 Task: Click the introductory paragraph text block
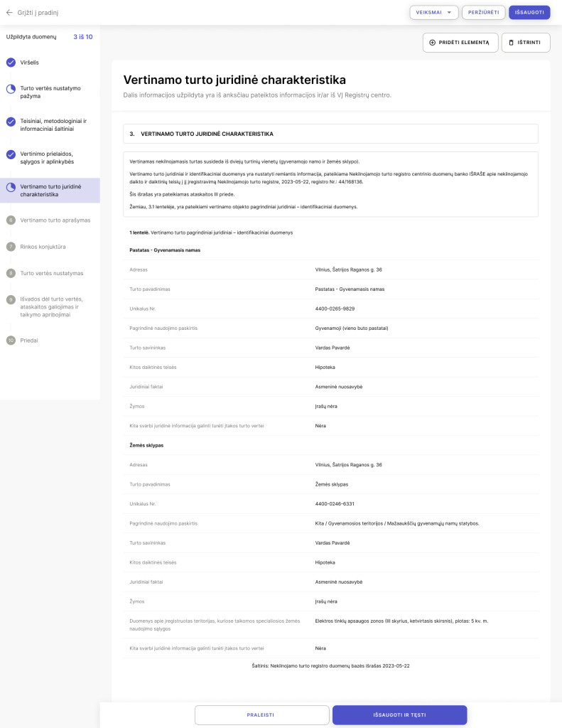(330, 184)
